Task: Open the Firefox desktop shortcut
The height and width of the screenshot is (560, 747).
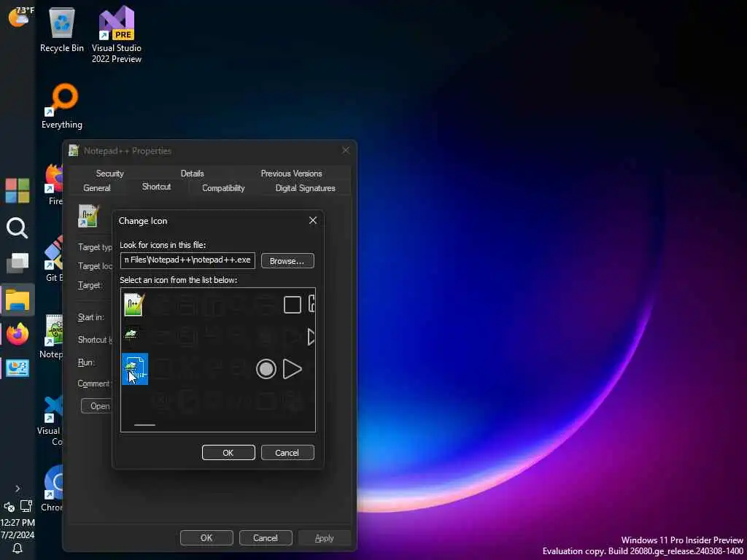Action: click(54, 184)
